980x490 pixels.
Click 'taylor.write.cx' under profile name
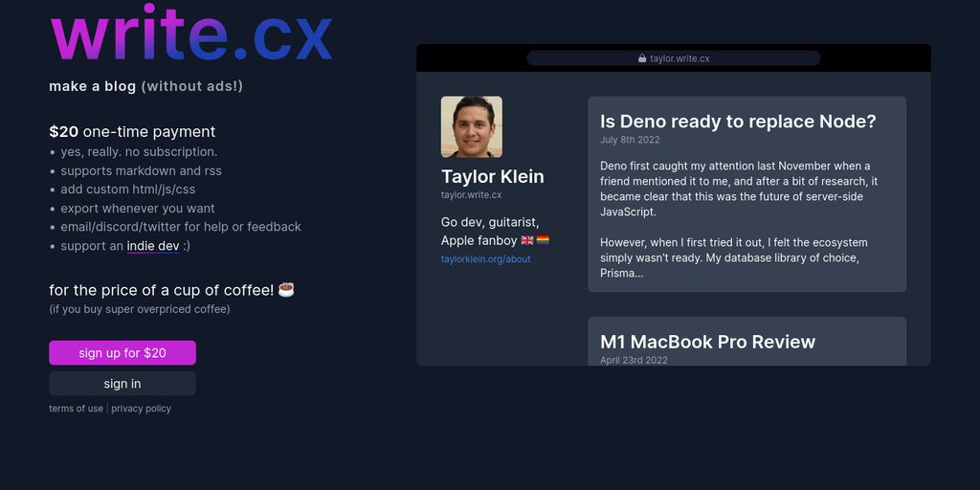(x=471, y=195)
